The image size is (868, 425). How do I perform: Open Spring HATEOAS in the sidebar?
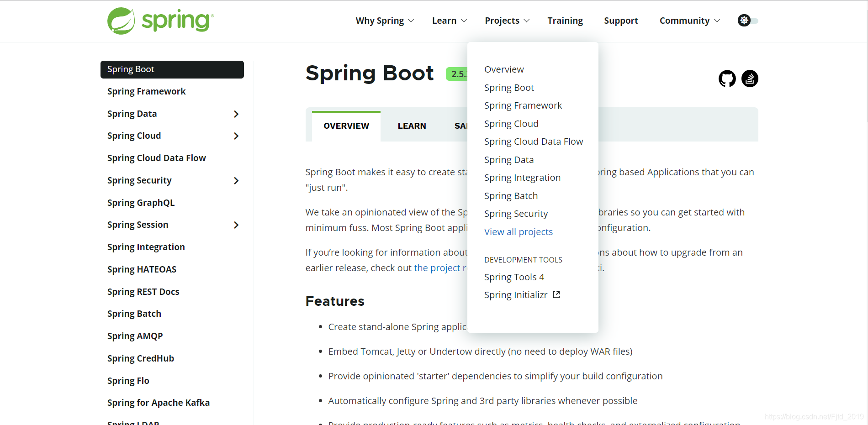click(x=142, y=269)
